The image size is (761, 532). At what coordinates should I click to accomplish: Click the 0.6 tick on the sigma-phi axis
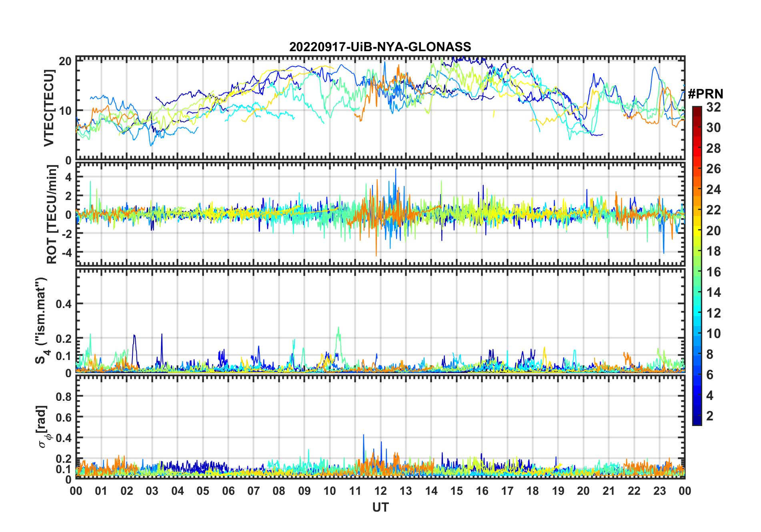pyautogui.click(x=64, y=417)
